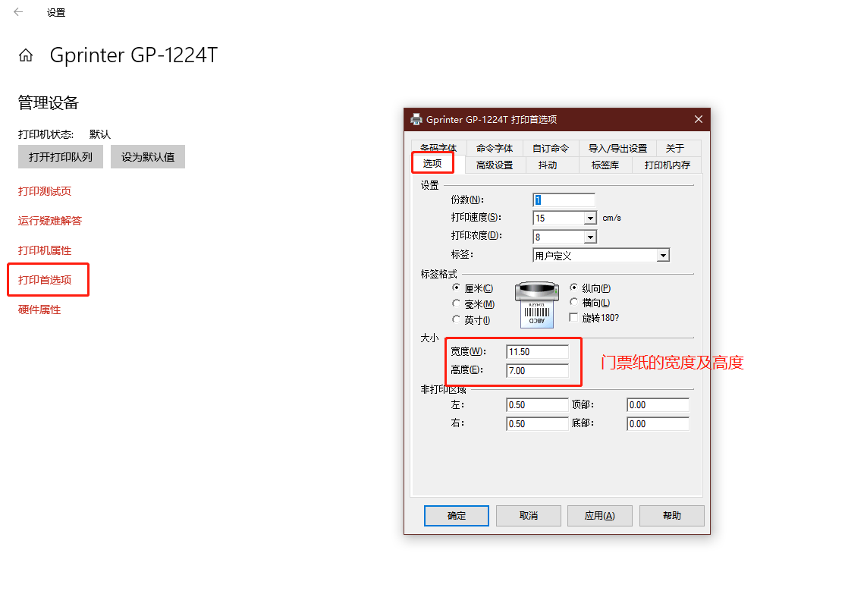Screen dimensions: 845x616
Task: Click the back arrow in Settings
Action: [x=18, y=12]
